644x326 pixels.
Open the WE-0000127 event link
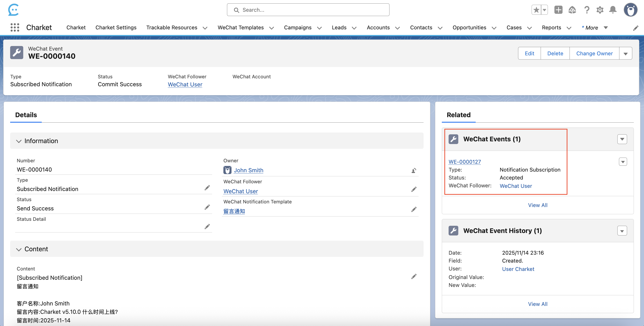pyautogui.click(x=465, y=162)
